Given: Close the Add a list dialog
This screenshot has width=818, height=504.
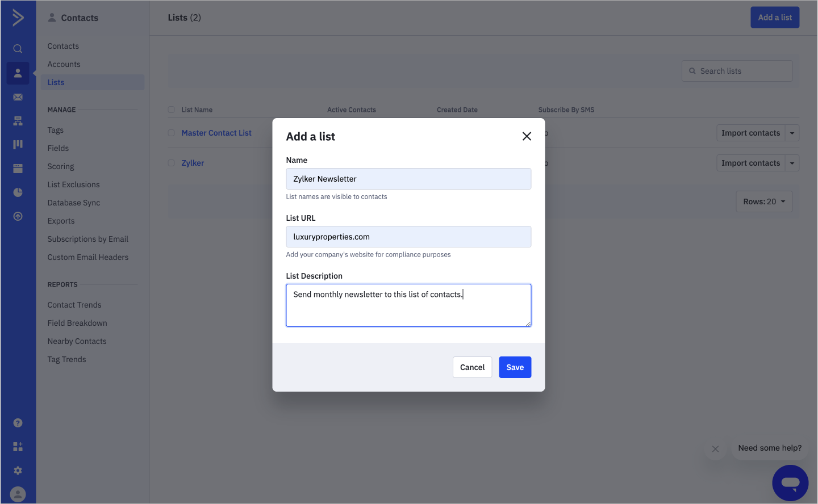Looking at the screenshot, I should [x=527, y=136].
